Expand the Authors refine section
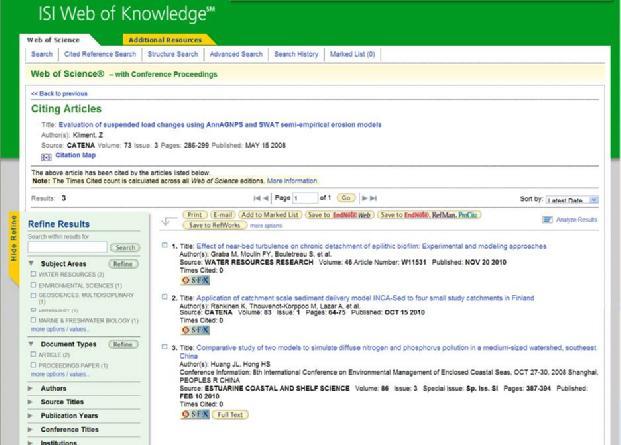The image size is (621, 445). (30, 388)
